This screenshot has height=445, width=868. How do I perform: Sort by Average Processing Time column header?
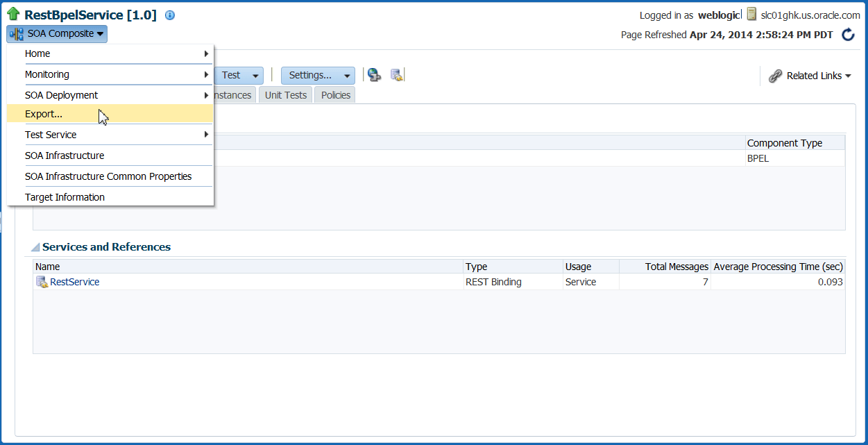[x=778, y=267]
